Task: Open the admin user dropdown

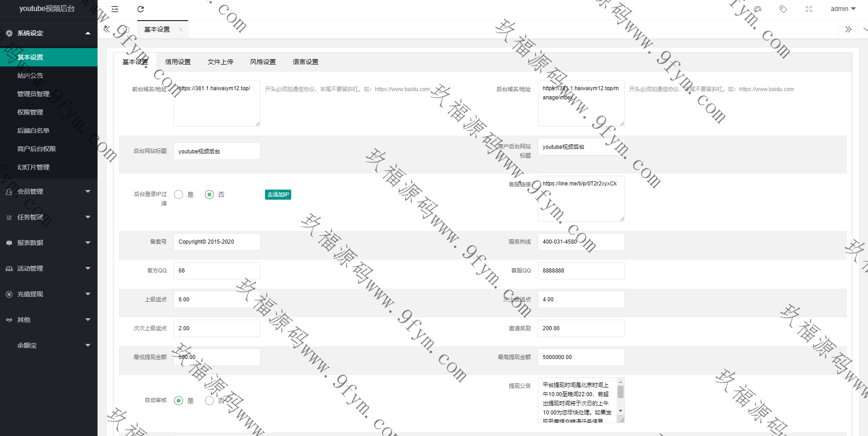Action: [843, 9]
